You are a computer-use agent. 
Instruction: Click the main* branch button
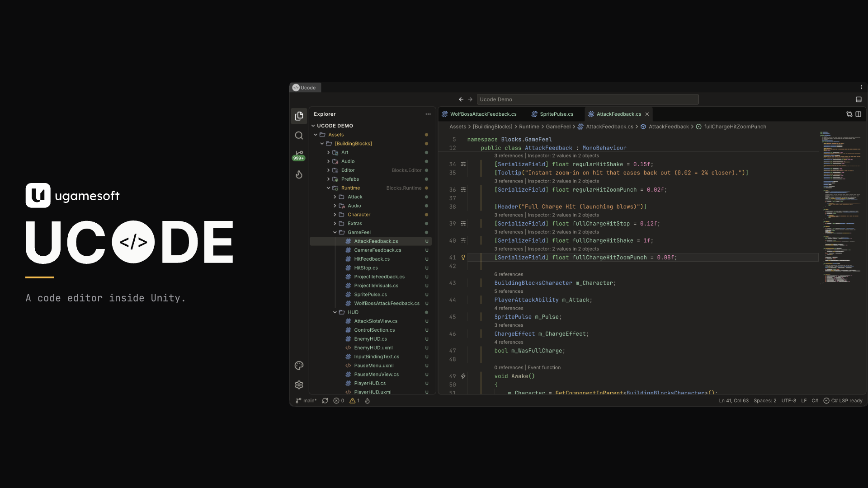(306, 401)
